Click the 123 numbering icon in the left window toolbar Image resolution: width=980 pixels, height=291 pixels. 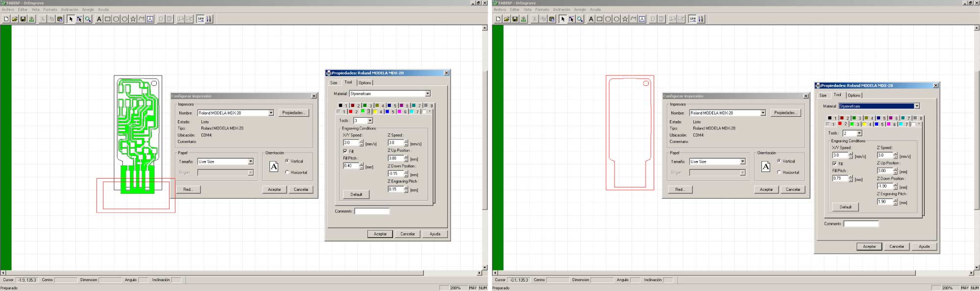click(x=200, y=19)
